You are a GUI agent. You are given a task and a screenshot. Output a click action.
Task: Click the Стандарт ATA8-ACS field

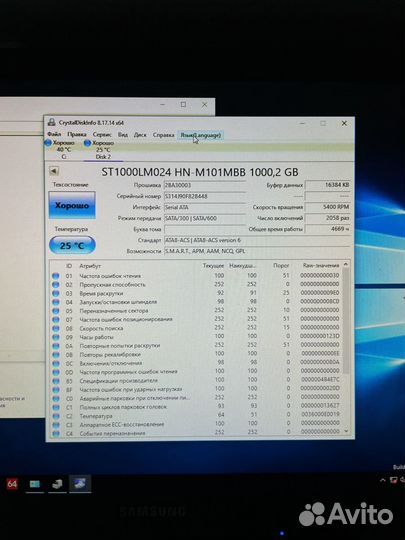[257, 240]
